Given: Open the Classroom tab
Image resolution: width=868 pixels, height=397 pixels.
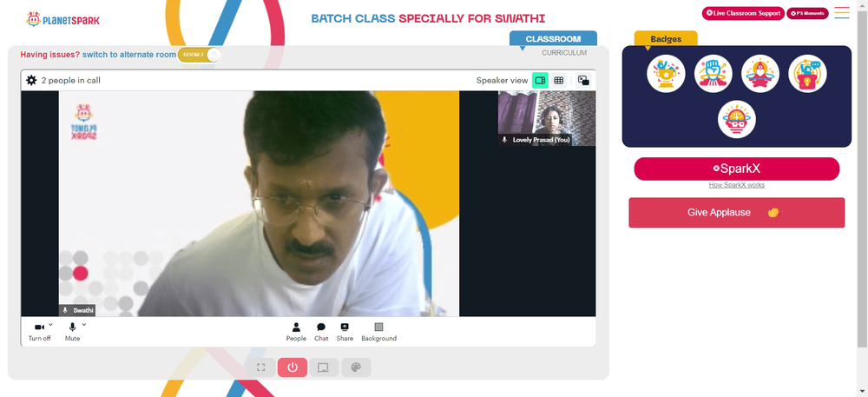Looking at the screenshot, I should [x=553, y=39].
